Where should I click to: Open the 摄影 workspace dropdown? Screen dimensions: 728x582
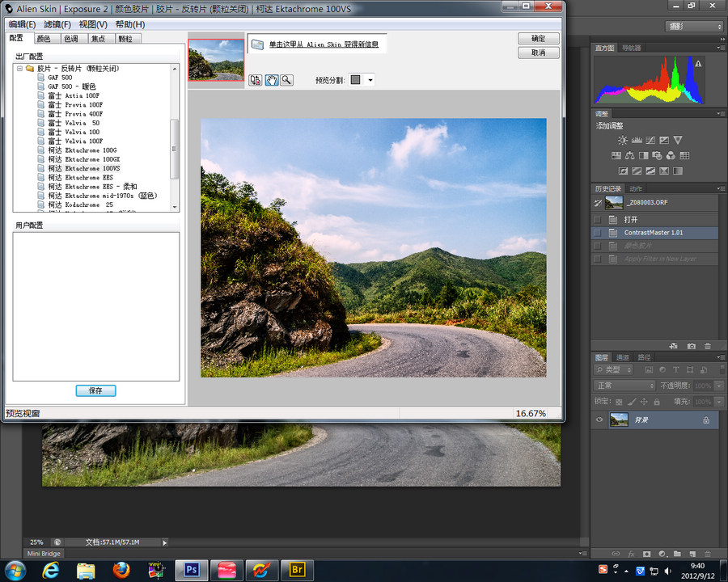(694, 27)
